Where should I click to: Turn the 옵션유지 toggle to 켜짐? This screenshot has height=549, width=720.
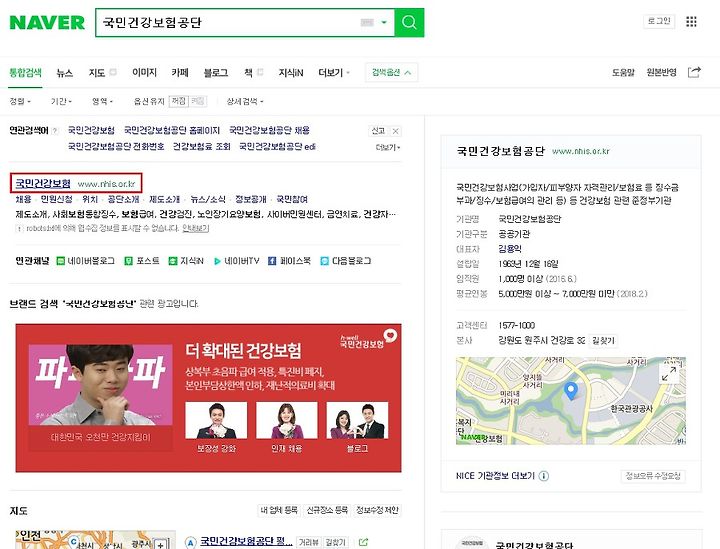tap(197, 101)
